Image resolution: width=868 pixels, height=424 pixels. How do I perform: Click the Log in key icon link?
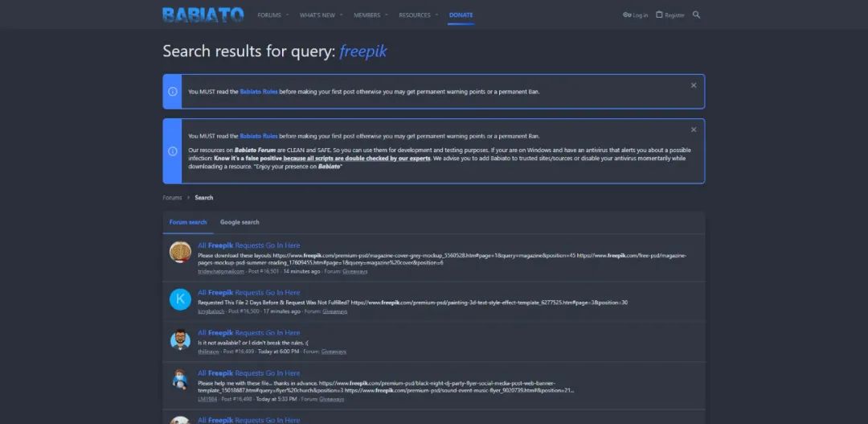635,15
